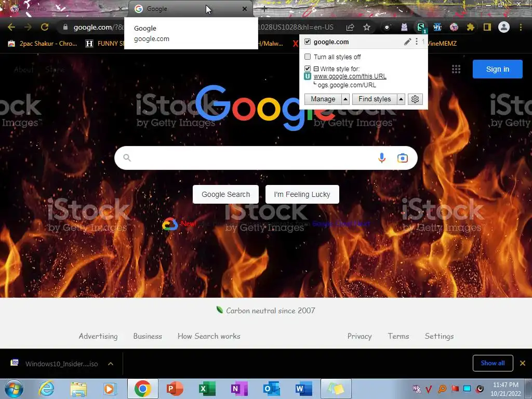532x399 pixels.
Task: Click Show all downloads
Action: point(493,363)
